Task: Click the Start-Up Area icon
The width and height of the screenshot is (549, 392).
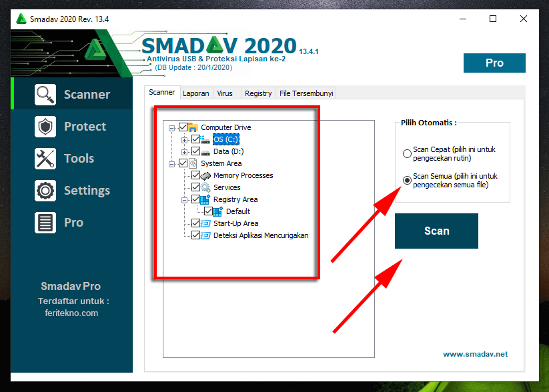Action: coord(205,223)
